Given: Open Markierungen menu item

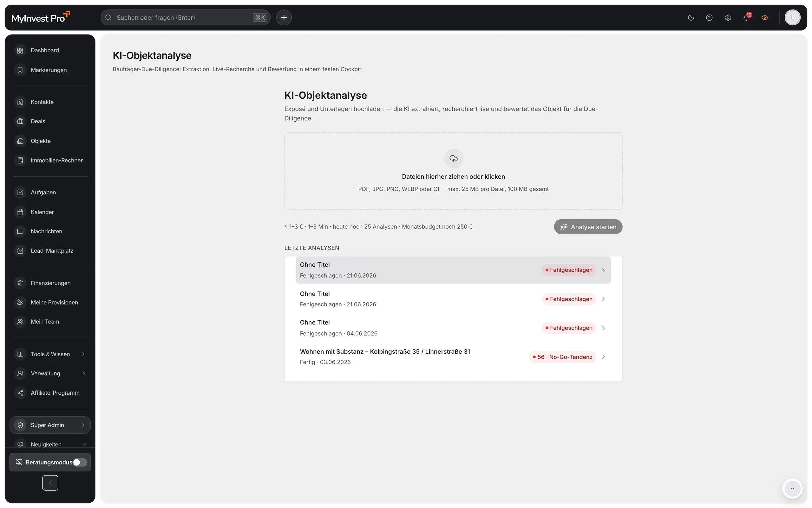Looking at the screenshot, I should 50,70.
